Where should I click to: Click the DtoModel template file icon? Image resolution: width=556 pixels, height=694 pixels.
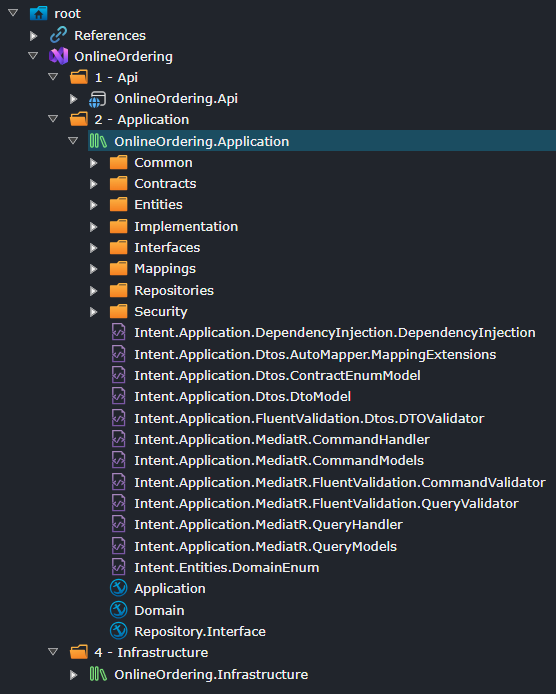(x=118, y=397)
